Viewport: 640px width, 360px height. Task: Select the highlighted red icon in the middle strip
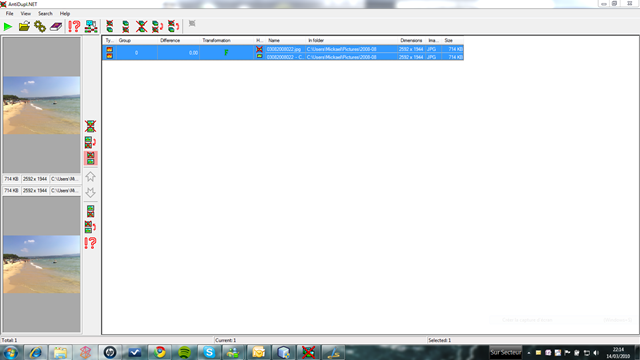pos(90,158)
